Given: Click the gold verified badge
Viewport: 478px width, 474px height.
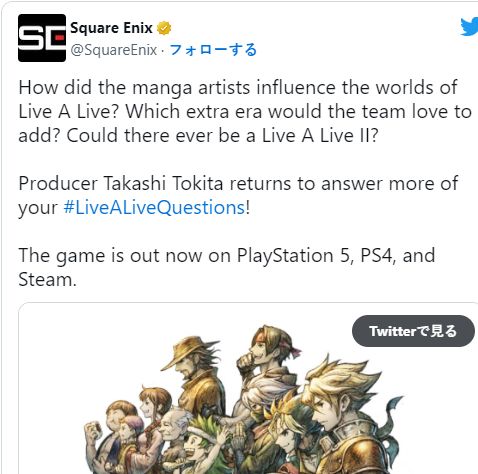Looking at the screenshot, I should tap(164, 28).
